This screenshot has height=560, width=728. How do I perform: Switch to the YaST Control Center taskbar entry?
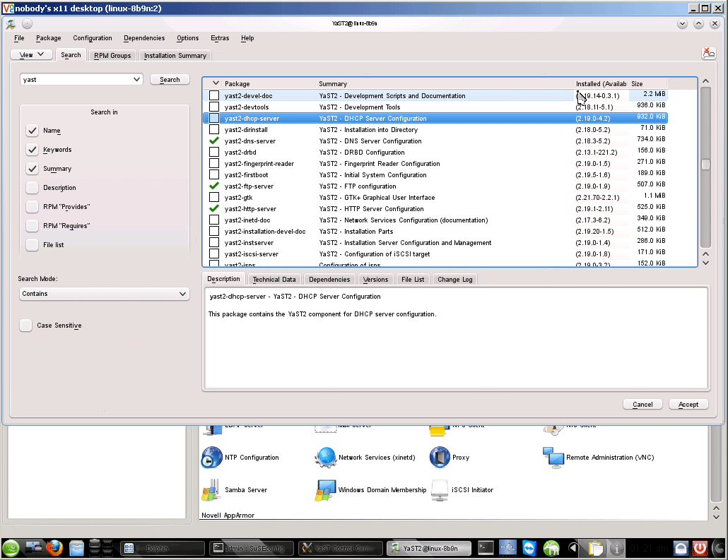coord(340,549)
